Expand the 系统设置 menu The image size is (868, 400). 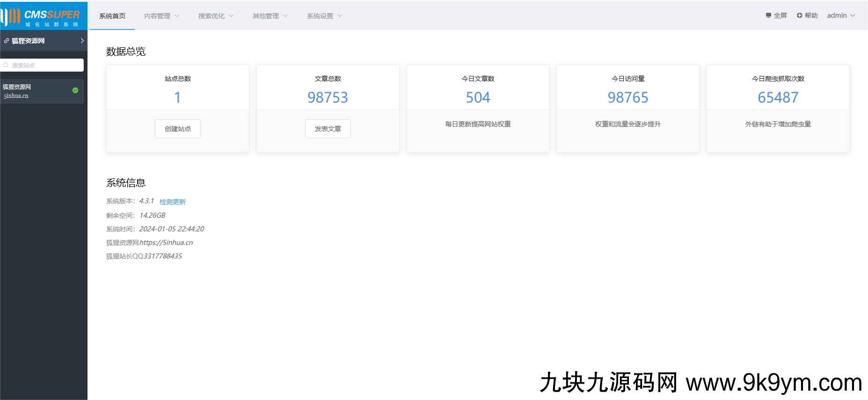coord(324,16)
